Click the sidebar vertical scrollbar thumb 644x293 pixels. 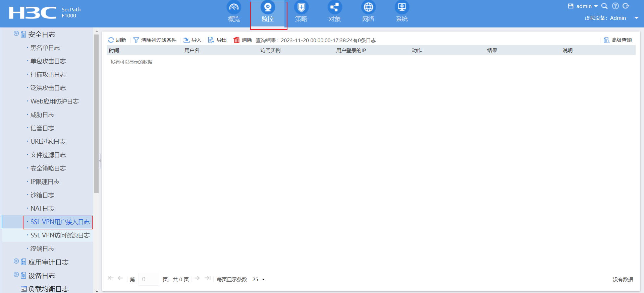tap(96, 114)
